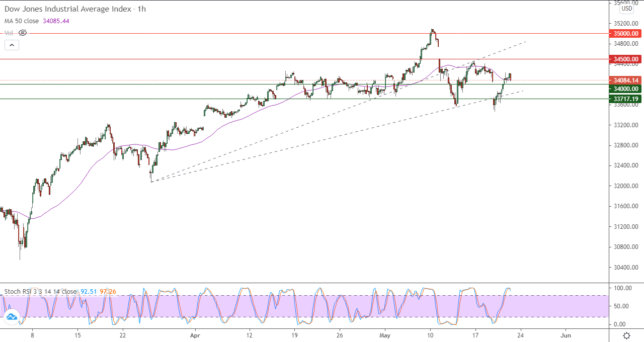The height and width of the screenshot is (342, 644).
Task: Click the May label on the time axis
Action: 385,335
